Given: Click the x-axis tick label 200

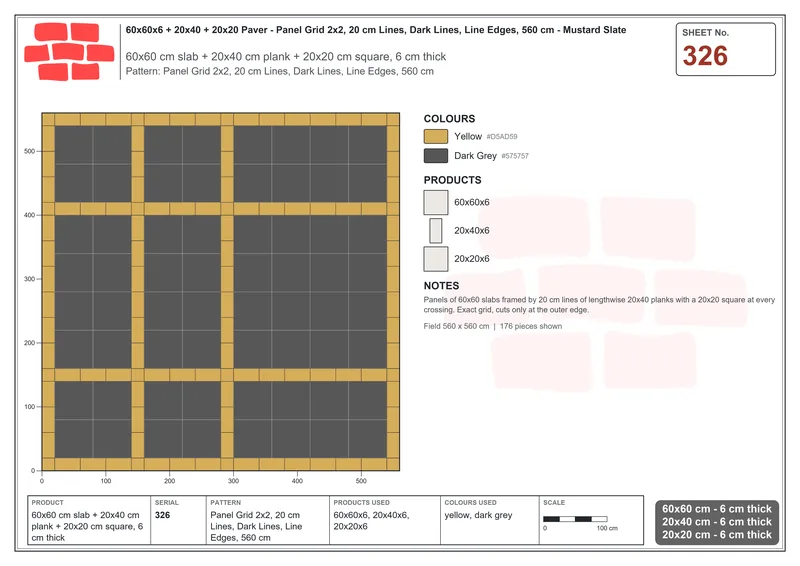Looking at the screenshot, I should [x=169, y=481].
